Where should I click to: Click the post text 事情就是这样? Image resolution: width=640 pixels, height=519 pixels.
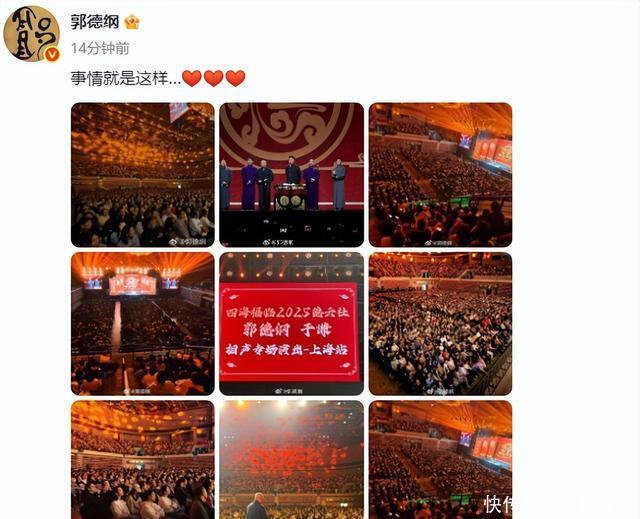[x=126, y=78]
